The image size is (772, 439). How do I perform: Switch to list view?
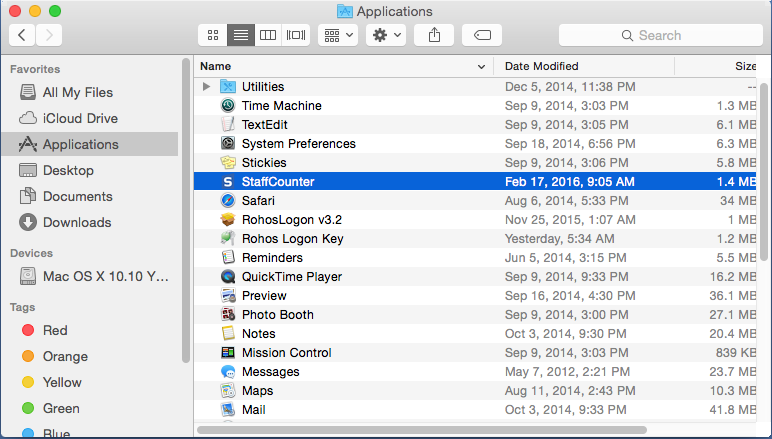241,35
